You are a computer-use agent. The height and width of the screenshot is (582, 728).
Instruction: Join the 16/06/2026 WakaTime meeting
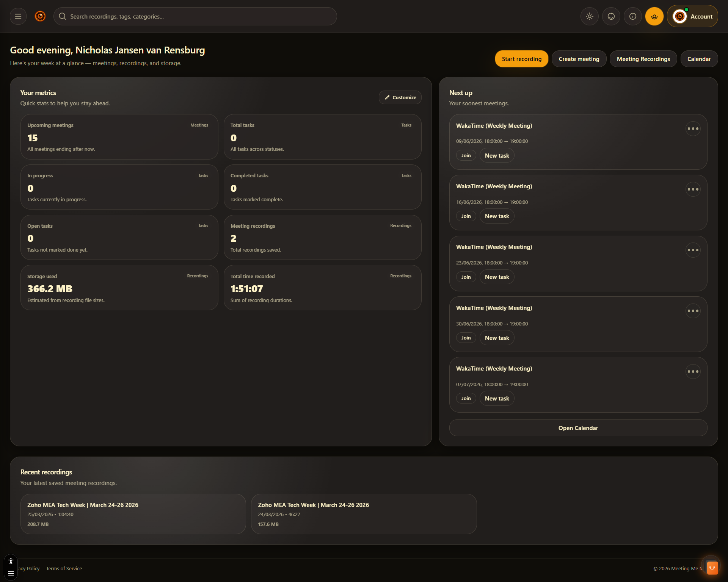click(466, 216)
